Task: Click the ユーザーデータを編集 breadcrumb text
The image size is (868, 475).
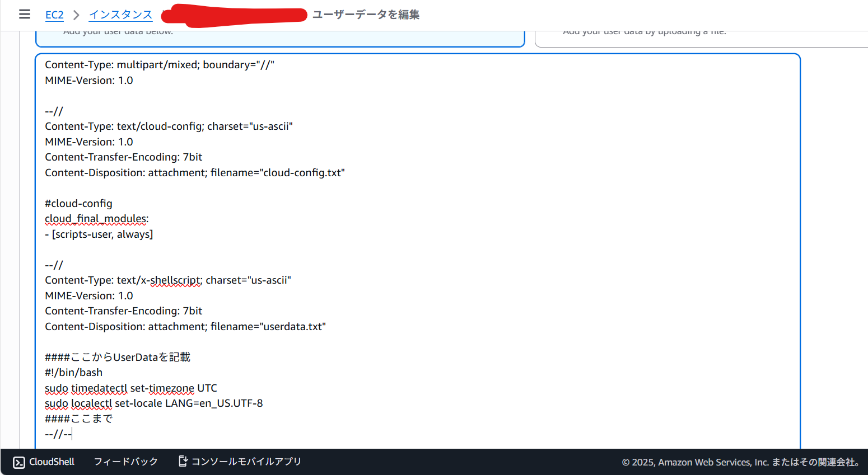Action: 366,15
